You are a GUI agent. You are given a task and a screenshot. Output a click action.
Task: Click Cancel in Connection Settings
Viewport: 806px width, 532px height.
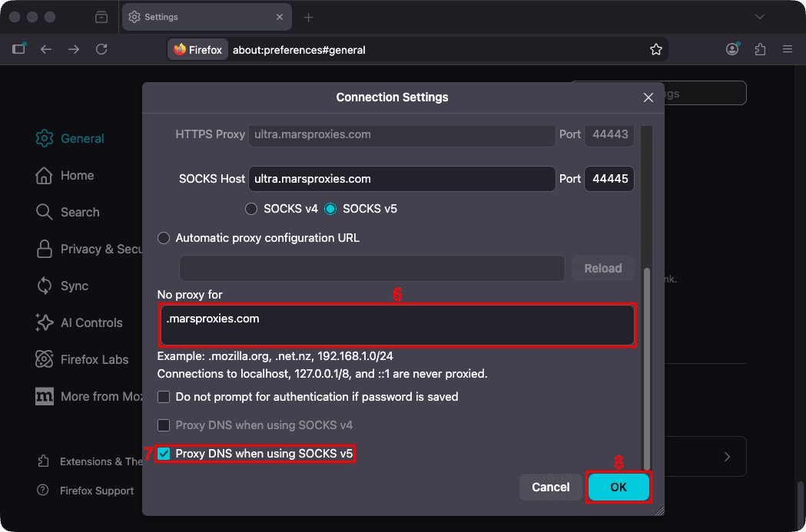551,487
